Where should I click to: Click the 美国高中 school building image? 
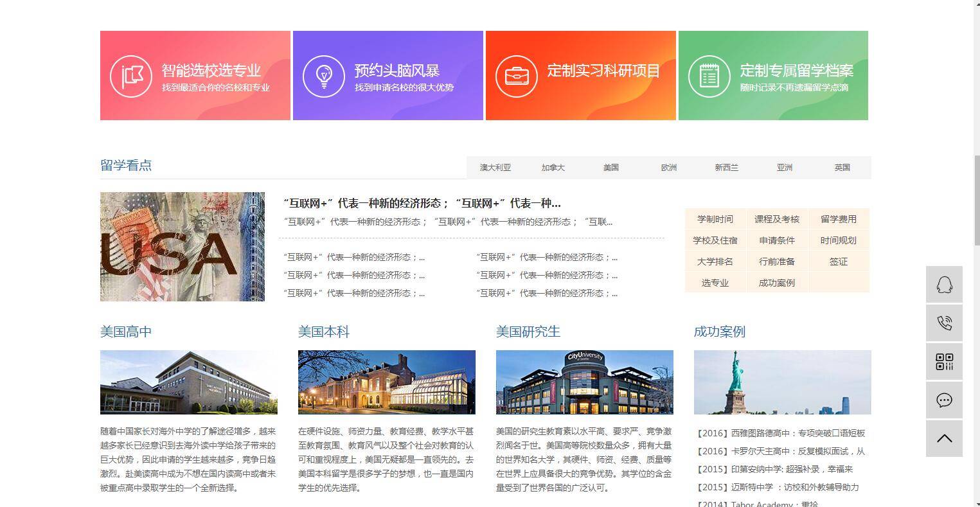pyautogui.click(x=189, y=382)
